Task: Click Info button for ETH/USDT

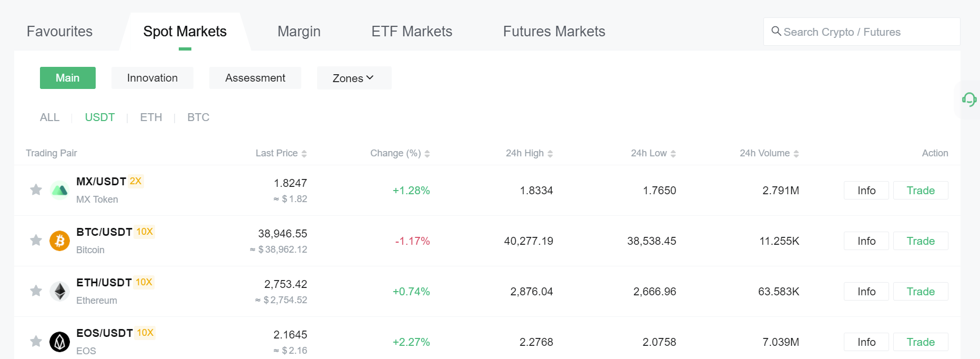Action: point(866,292)
